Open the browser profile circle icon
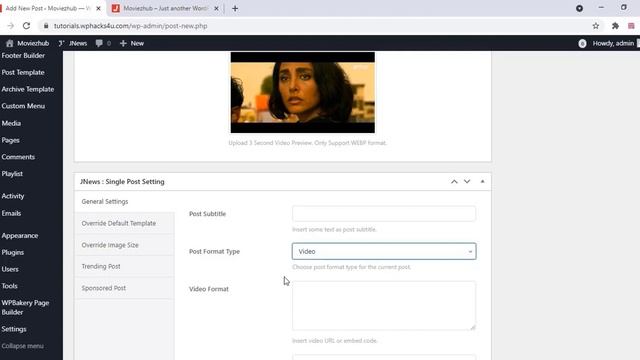The width and height of the screenshot is (640, 360). (580, 8)
